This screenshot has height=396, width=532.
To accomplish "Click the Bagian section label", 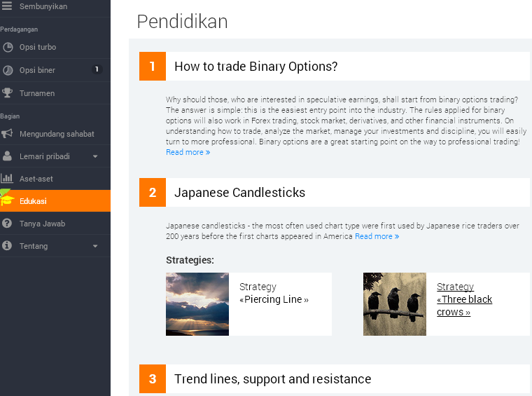I will 10,116.
